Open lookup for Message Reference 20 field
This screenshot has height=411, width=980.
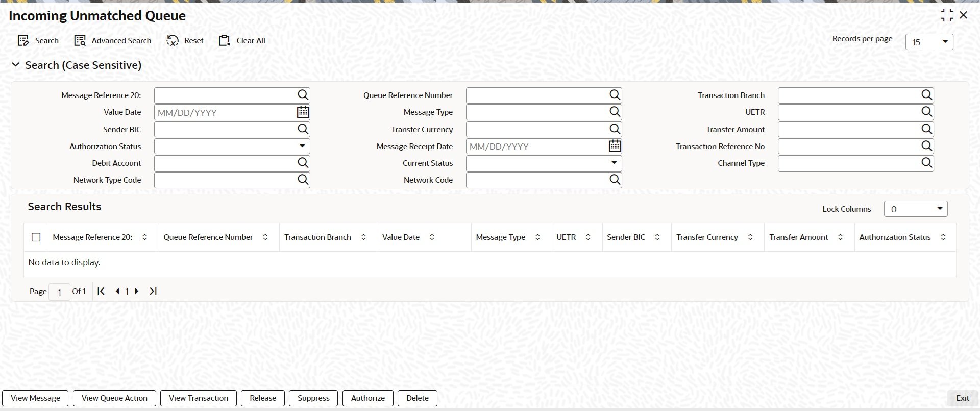[303, 95]
